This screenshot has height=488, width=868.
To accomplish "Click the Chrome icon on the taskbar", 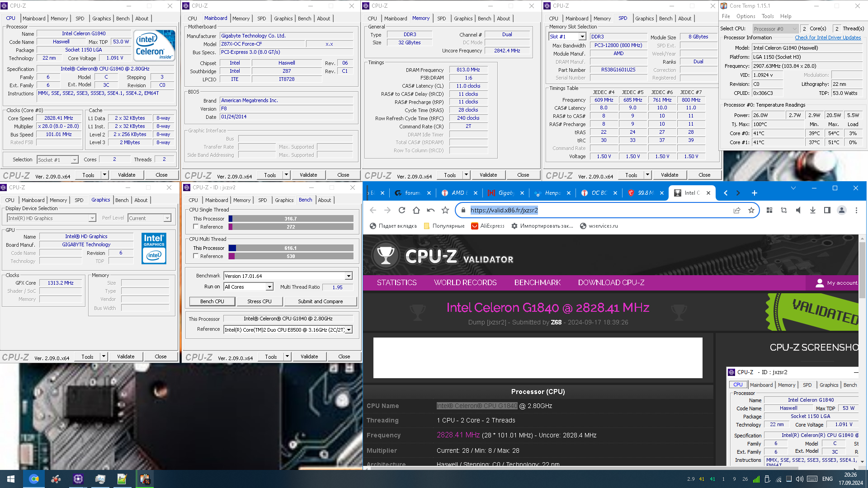I will [x=34, y=479].
